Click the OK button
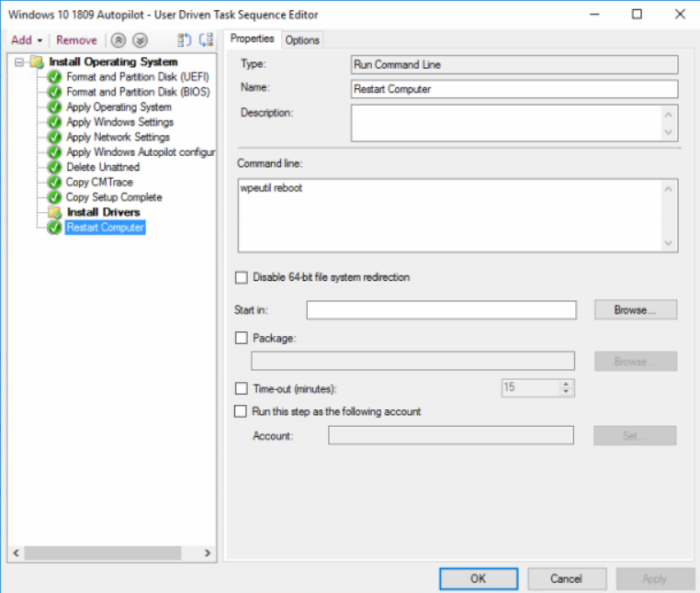Screen dimensions: 700x593 coord(479,578)
